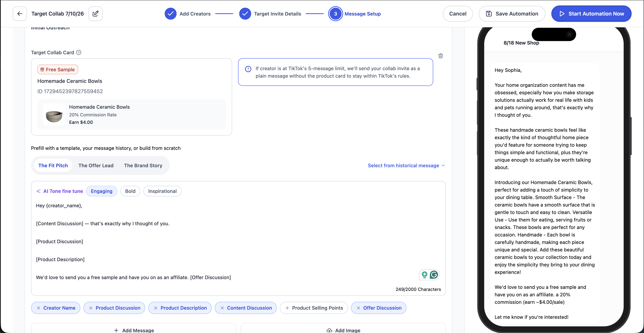Click the green lightbulb suggestion icon
The height and width of the screenshot is (333, 644).
coord(424,275)
